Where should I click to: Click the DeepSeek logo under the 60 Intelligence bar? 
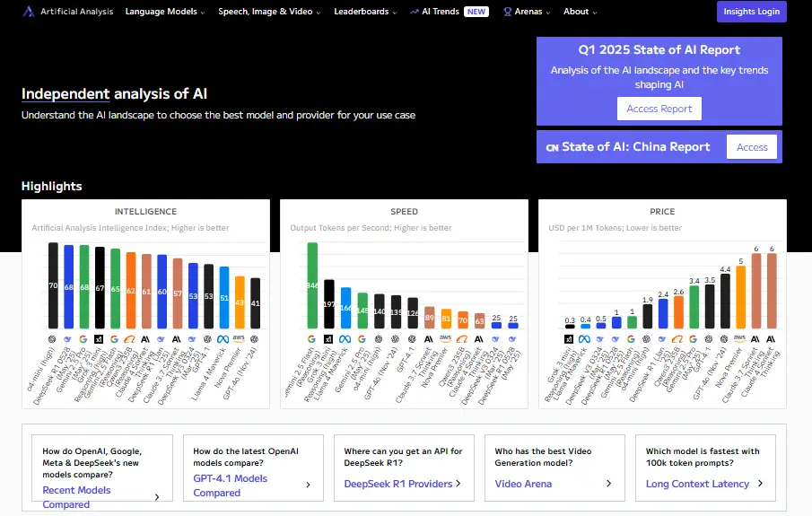pos(161,339)
